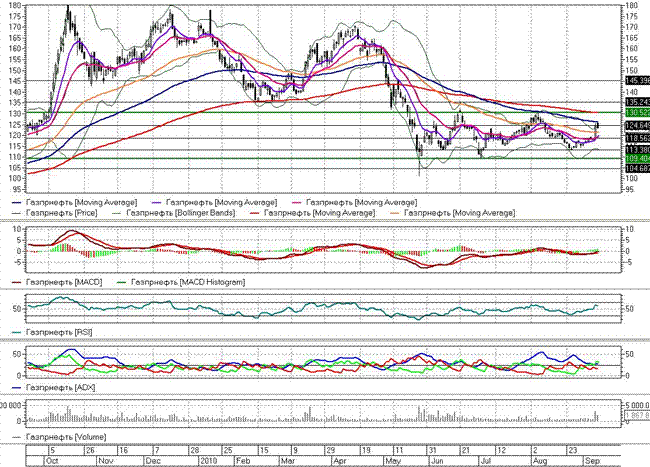Click the Газпрнефть [ADX] legend label
Screen dimensions: 650x467
coord(61,388)
